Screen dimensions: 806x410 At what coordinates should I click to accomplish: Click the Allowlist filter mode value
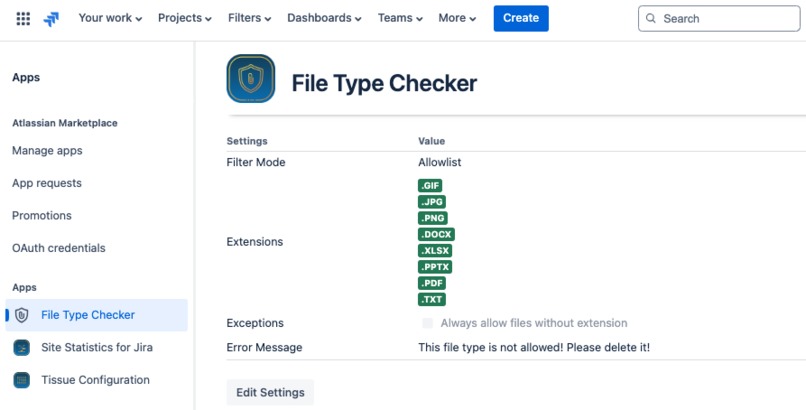coord(439,162)
